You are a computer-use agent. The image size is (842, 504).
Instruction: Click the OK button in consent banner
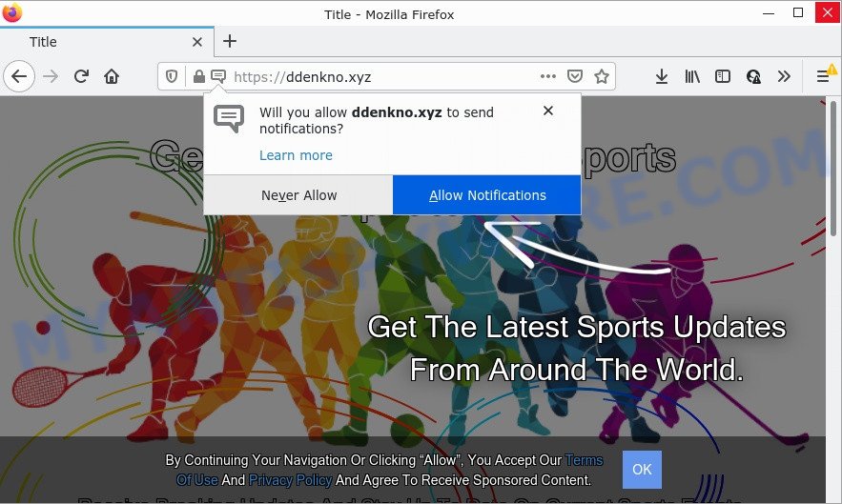point(642,470)
